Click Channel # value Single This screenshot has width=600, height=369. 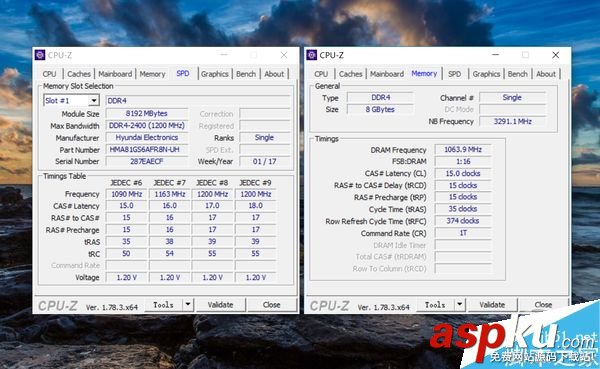pos(512,98)
